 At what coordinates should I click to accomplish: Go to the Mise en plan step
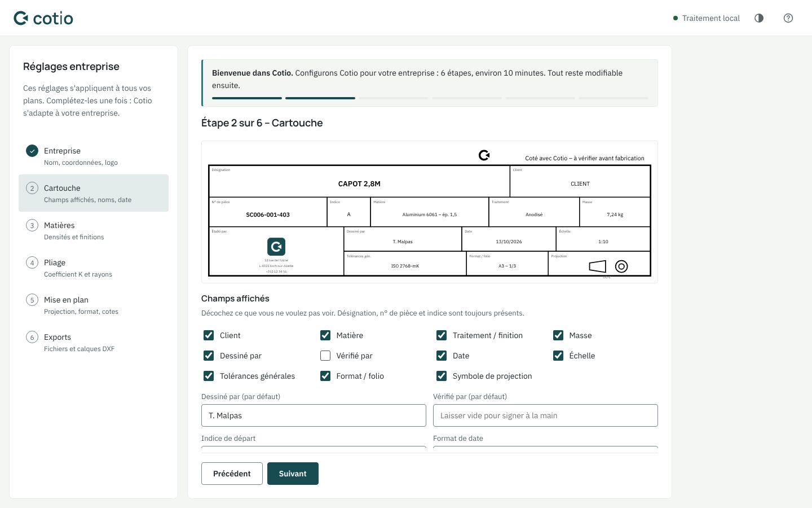point(94,305)
